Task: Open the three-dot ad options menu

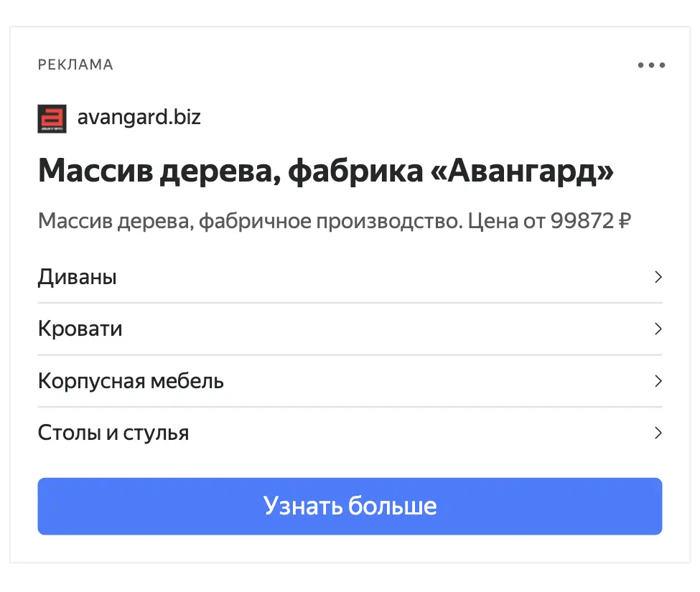Action: point(651,65)
